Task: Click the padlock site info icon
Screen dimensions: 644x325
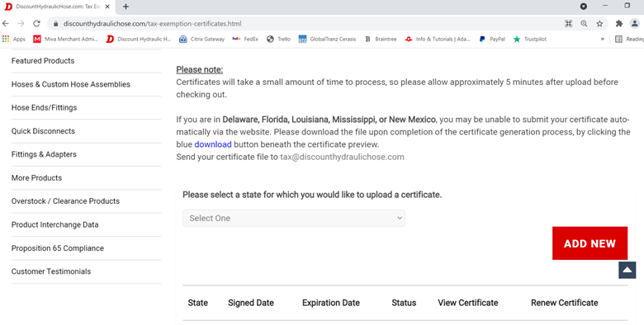Action: (x=56, y=24)
